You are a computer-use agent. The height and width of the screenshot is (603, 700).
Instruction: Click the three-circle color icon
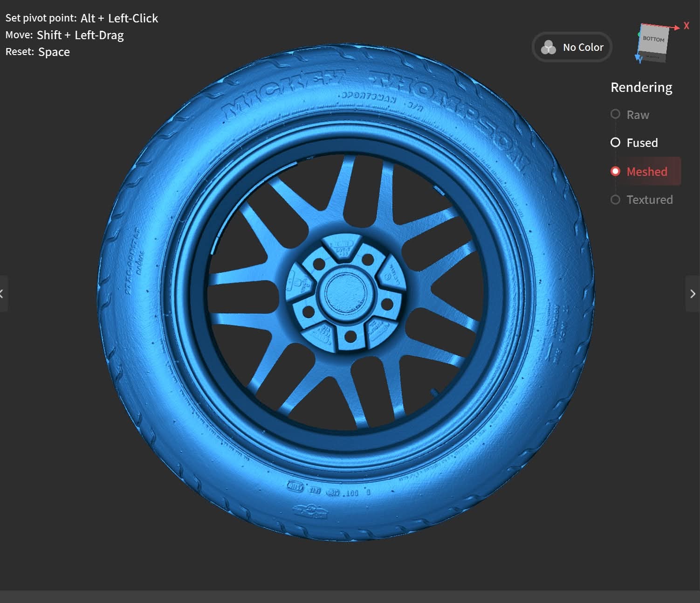[549, 47]
